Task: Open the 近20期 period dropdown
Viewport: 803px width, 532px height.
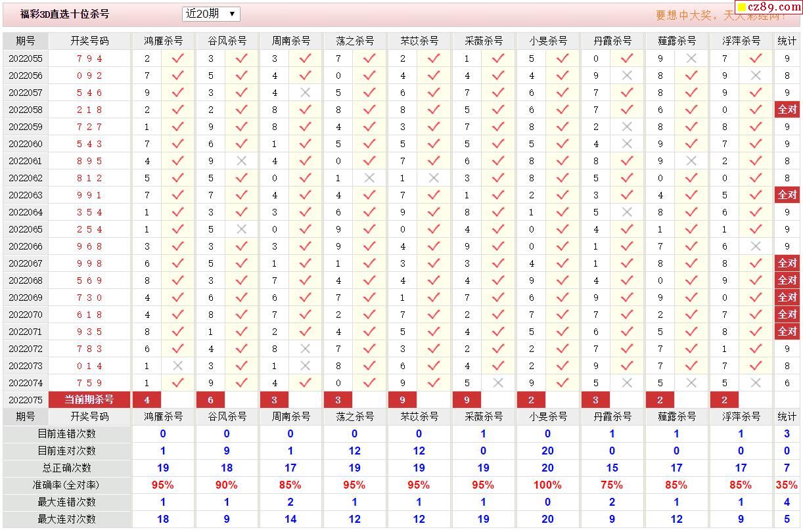Action: 211,14
